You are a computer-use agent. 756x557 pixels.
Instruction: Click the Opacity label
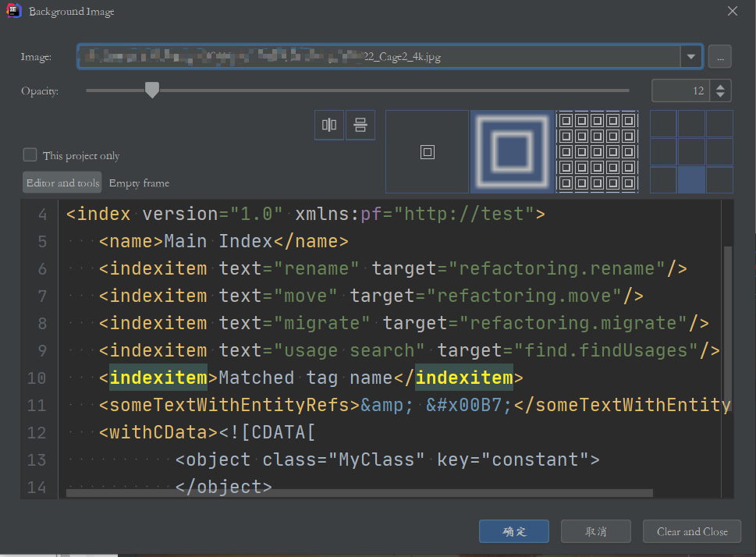coord(40,91)
